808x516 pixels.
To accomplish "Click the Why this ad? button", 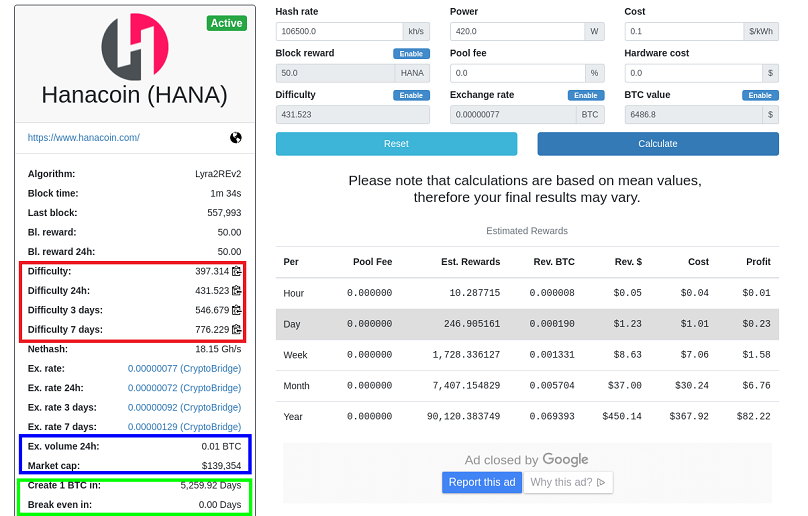I will (x=568, y=482).
